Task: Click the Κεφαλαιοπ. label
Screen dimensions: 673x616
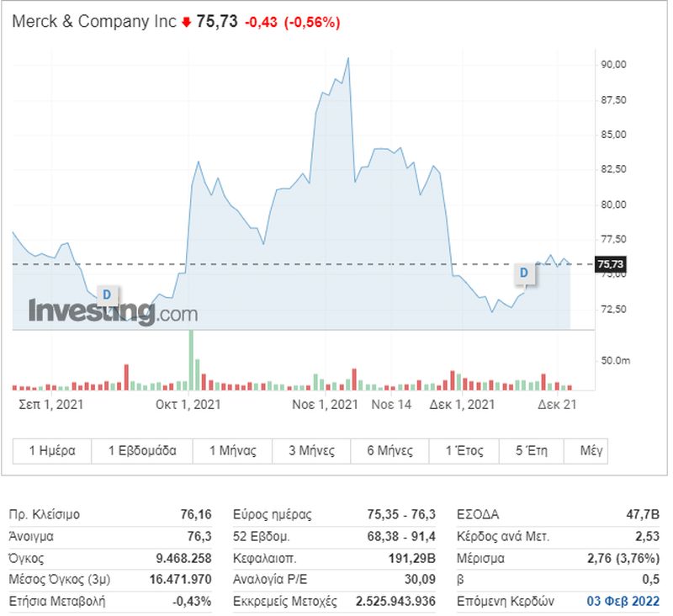Action: coord(265,559)
